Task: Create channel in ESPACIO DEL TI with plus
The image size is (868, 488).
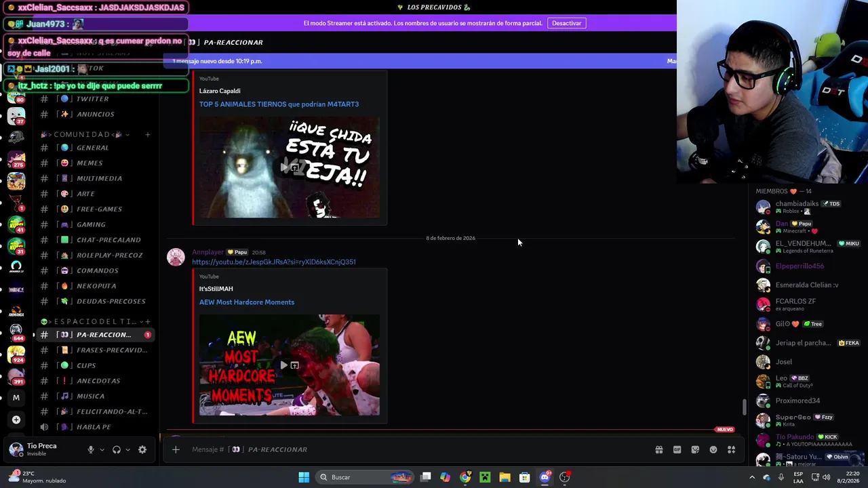Action: [x=147, y=321]
